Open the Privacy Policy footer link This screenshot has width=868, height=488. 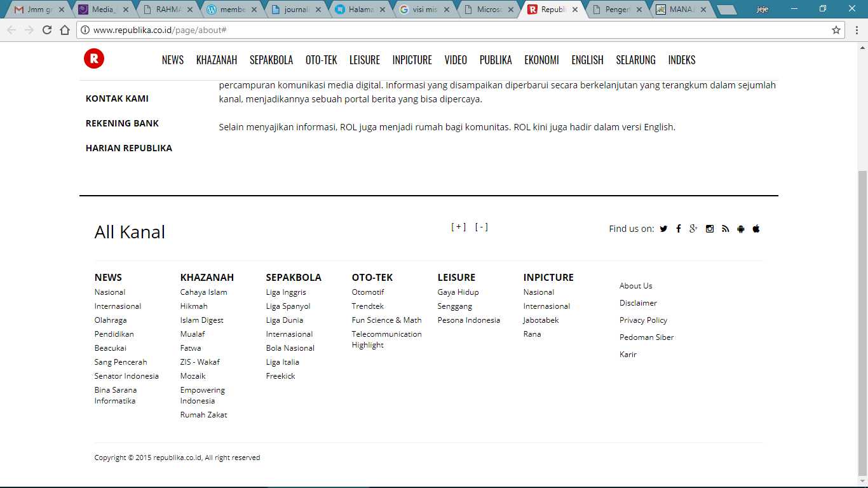(644, 320)
